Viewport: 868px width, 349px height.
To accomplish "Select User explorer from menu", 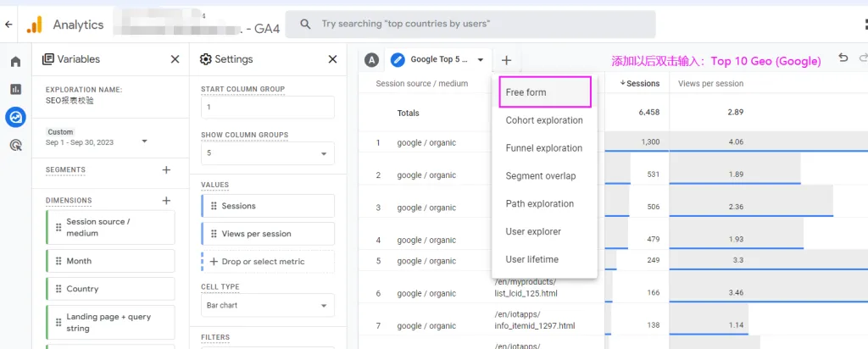I will tap(544, 232).
